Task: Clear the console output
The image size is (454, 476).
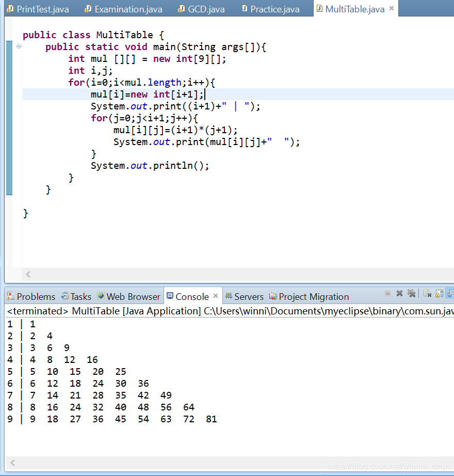Action: (x=427, y=293)
